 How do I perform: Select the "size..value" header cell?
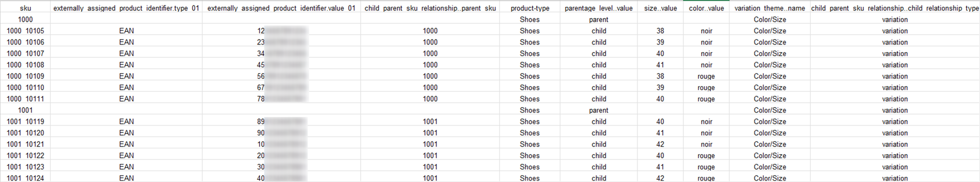point(660,8)
